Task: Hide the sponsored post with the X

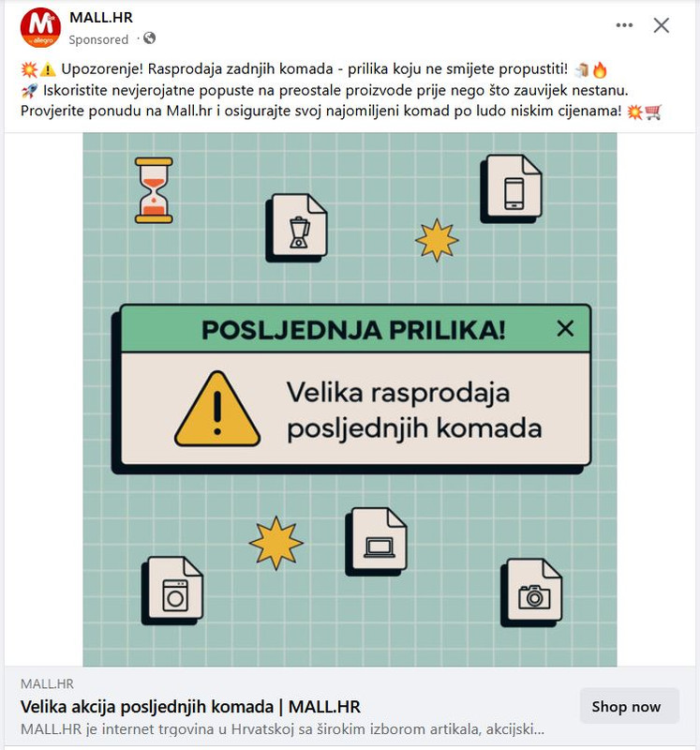Action: click(662, 25)
